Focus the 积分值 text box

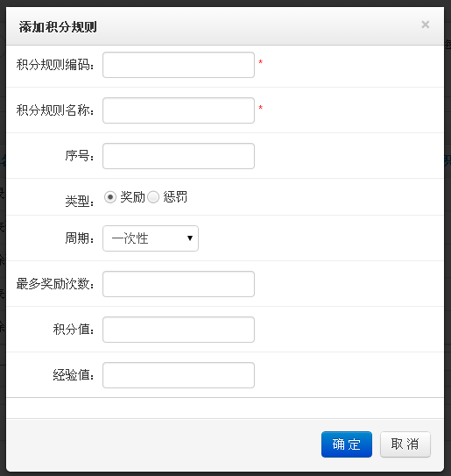click(x=179, y=330)
